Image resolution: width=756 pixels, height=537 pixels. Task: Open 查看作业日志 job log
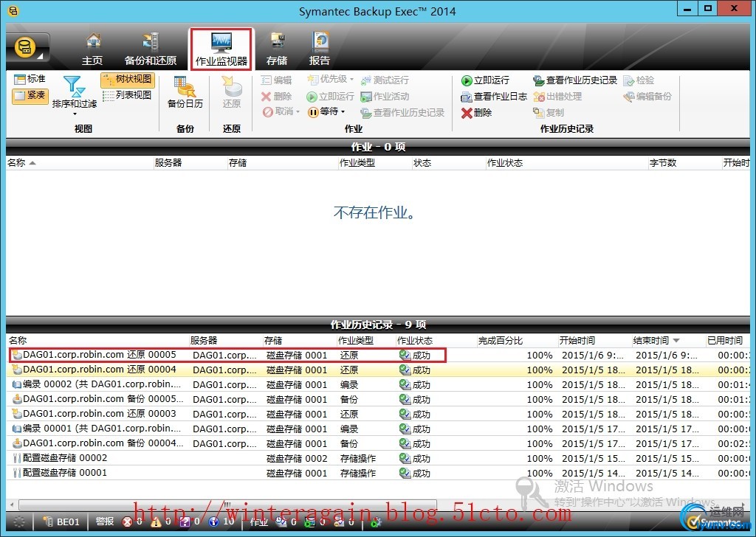[x=494, y=97]
